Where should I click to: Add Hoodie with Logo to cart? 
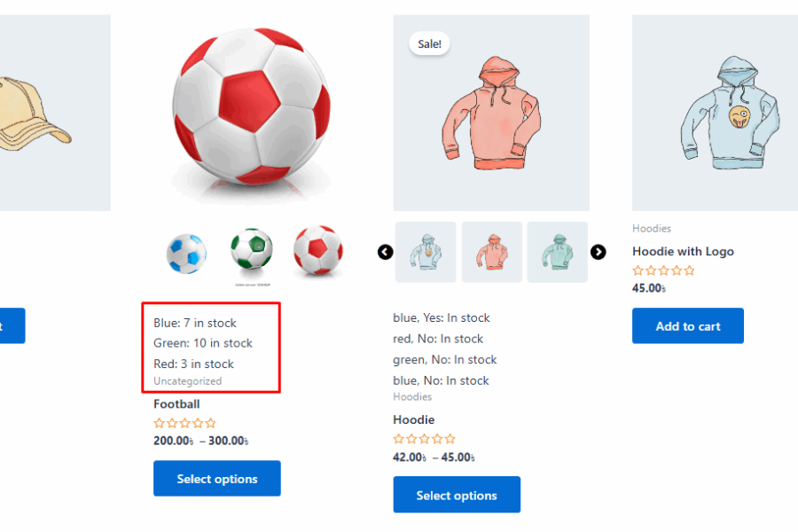(688, 326)
